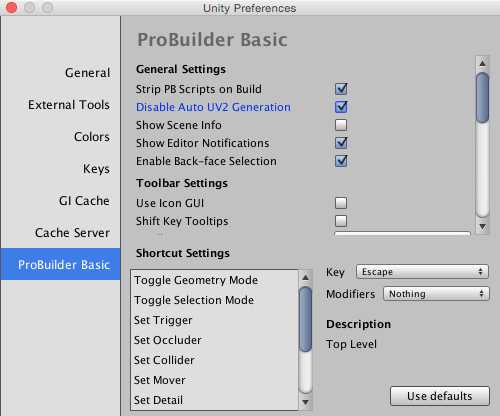The height and width of the screenshot is (416, 500).
Task: Click the settings panel scrollbar thumb
Action: point(482,98)
